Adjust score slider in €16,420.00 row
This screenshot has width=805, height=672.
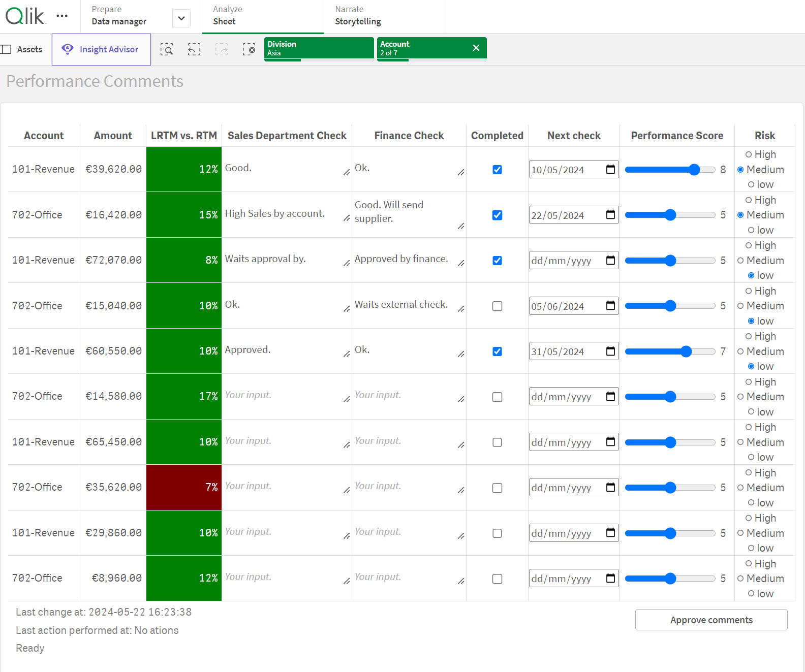click(670, 215)
